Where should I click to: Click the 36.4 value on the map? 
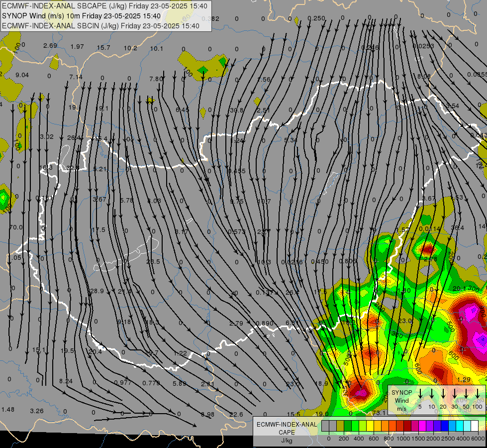tap(458, 228)
